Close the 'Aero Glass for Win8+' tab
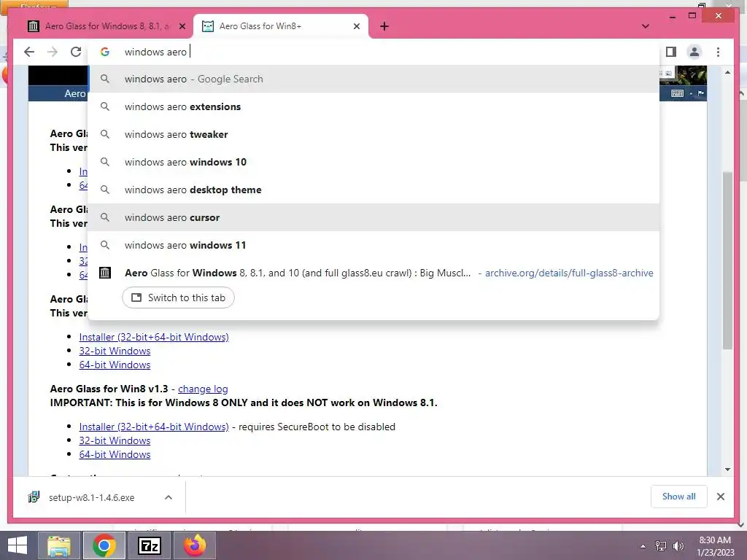 pos(356,26)
